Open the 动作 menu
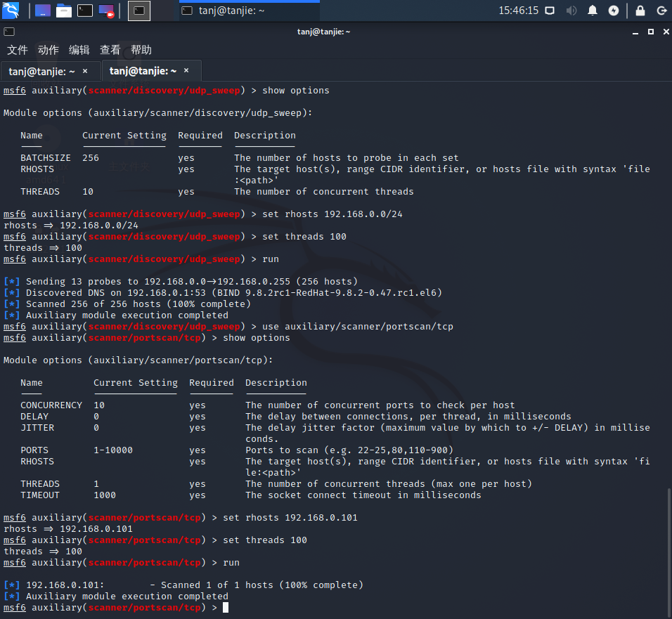 (48, 50)
